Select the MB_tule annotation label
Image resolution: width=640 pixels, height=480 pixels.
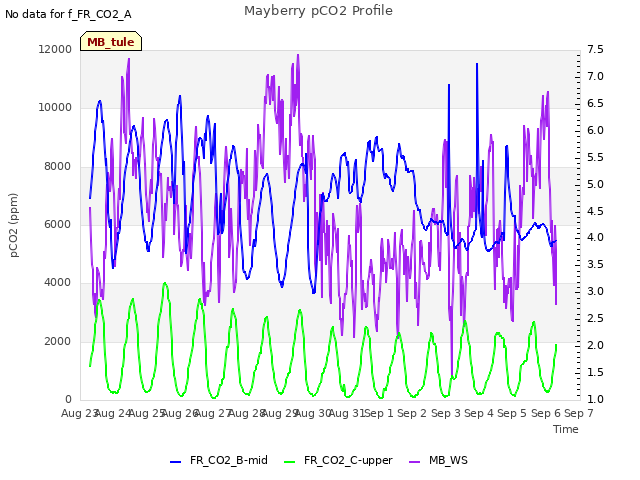click(111, 42)
